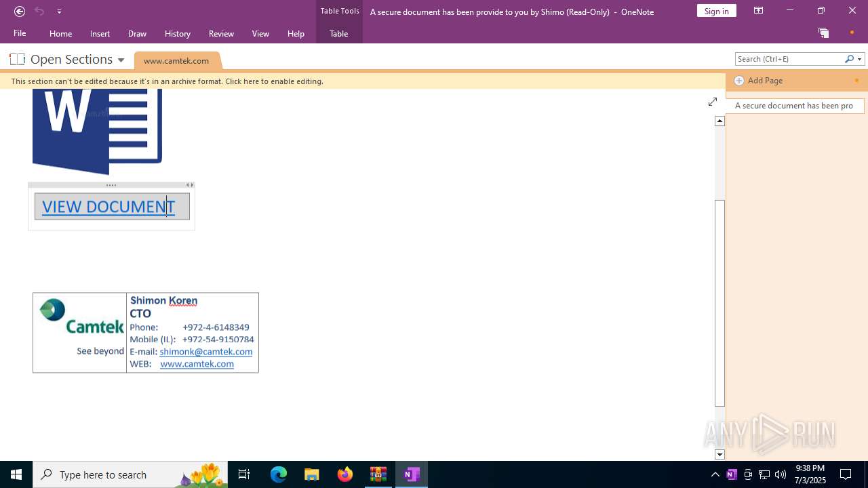Launch Firefox from taskbar
The image size is (868, 488).
click(345, 474)
